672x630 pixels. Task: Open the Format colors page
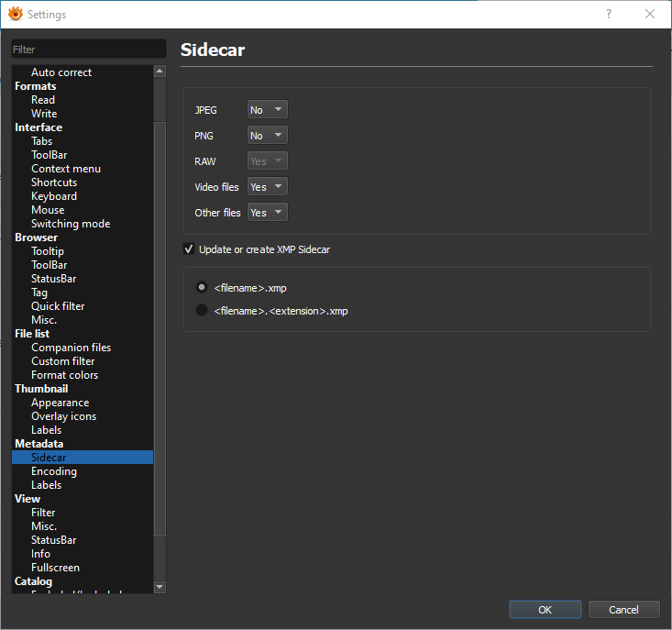tap(65, 374)
